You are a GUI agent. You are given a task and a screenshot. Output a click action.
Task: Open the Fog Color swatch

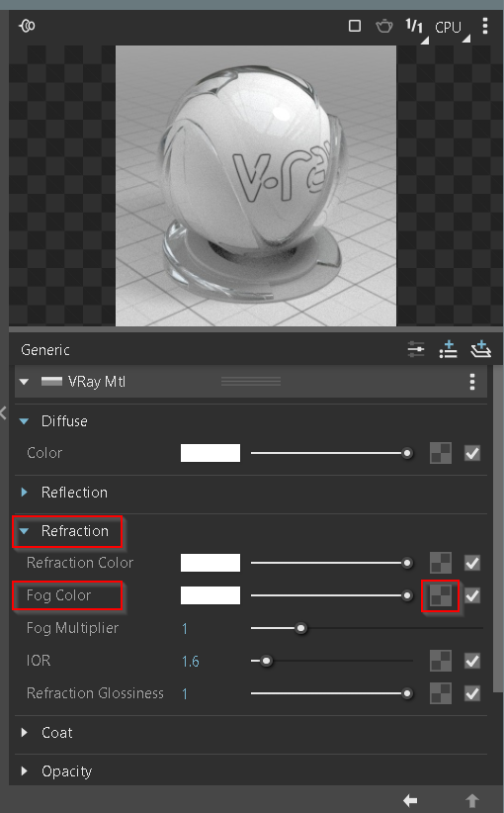[x=210, y=595]
